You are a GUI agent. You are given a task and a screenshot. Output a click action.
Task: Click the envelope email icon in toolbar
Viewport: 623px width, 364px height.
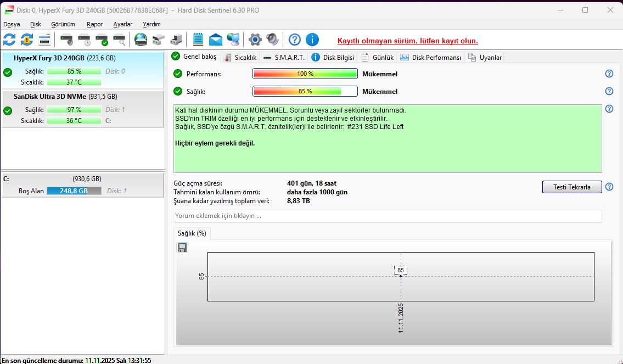[x=216, y=40]
